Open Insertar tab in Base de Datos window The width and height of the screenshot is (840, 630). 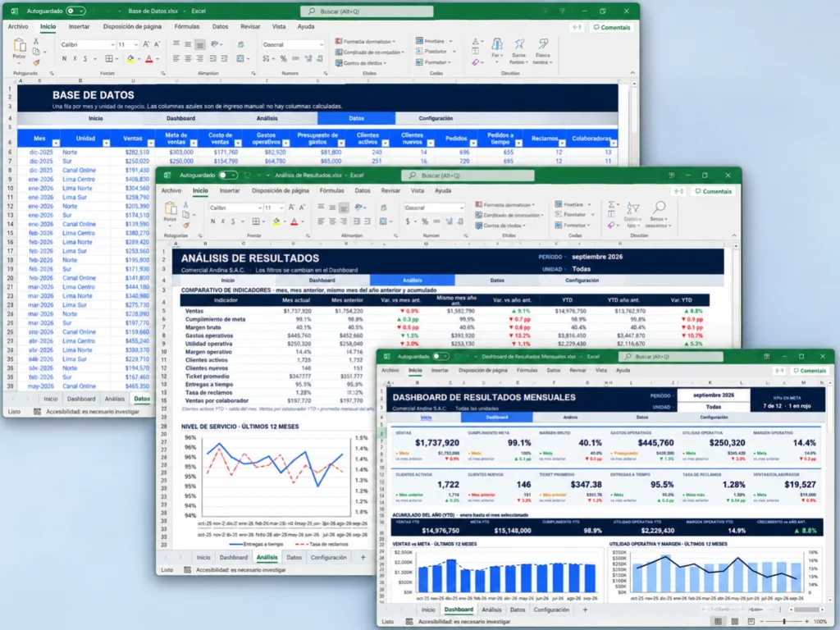click(79, 26)
